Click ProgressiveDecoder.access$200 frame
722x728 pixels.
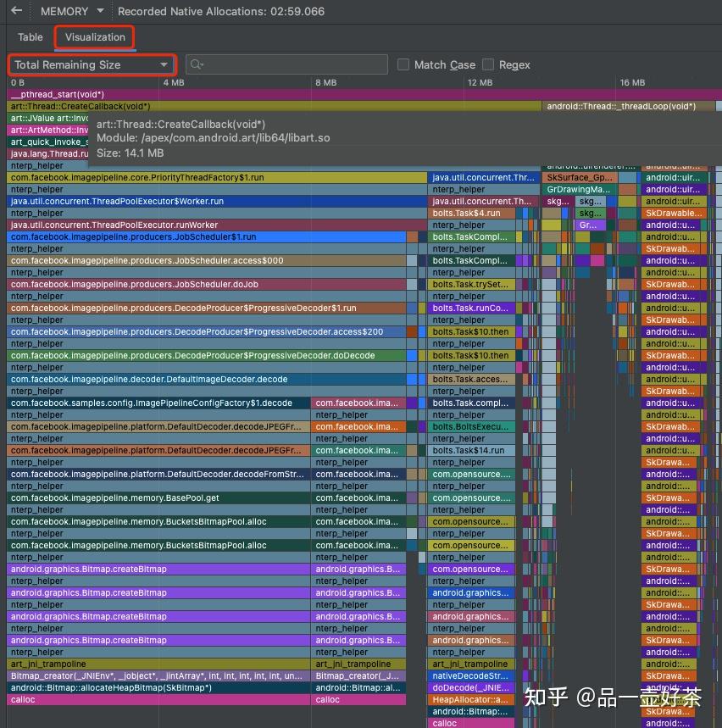click(x=206, y=332)
